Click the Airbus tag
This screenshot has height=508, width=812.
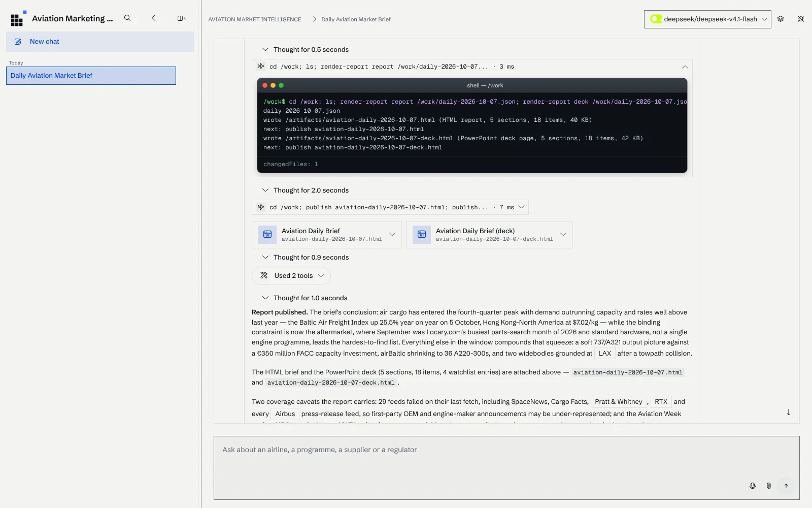[285, 414]
